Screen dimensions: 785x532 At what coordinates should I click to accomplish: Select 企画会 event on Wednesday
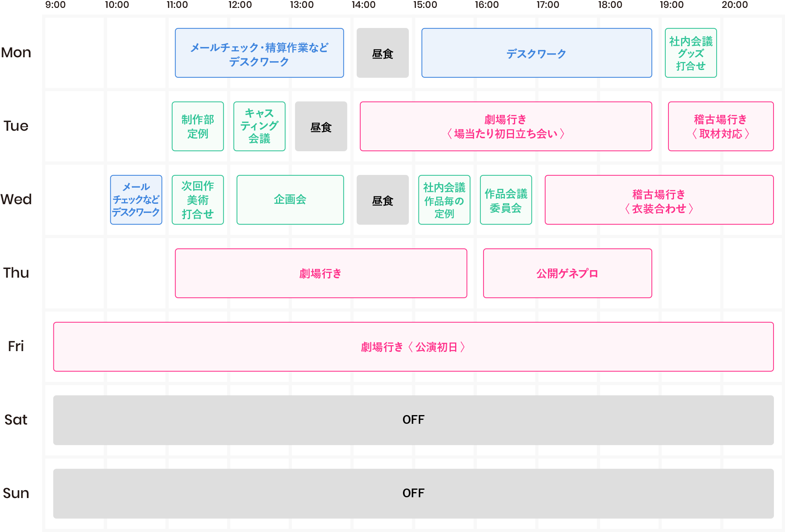click(290, 200)
